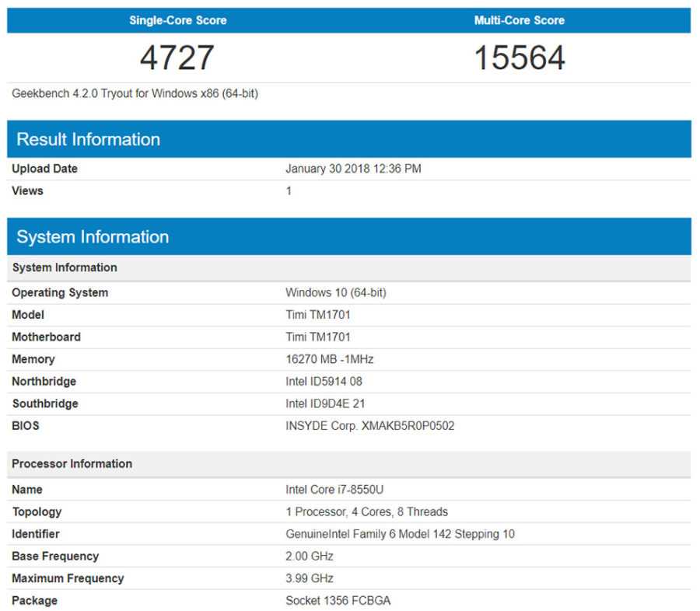
Task: Click the Processor Information subheading
Action: tap(72, 464)
